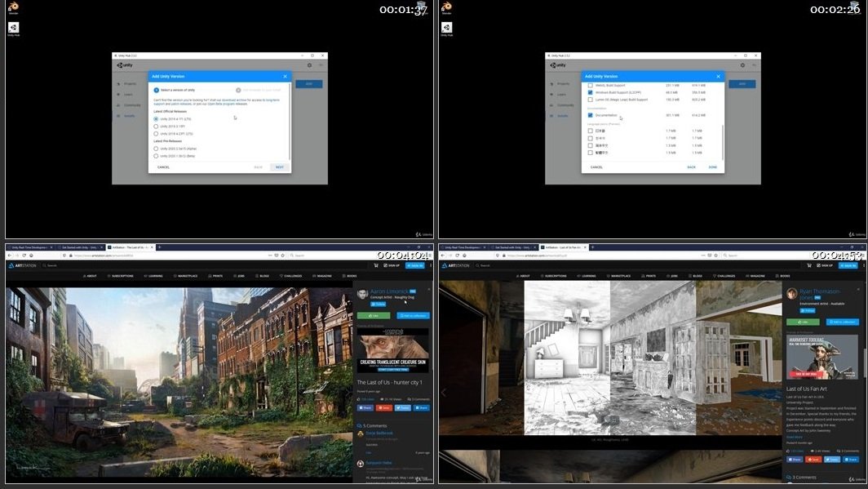868x489 pixels.
Task: Select the Unity 2020.1 Beta pre-release option
Action: pos(156,156)
